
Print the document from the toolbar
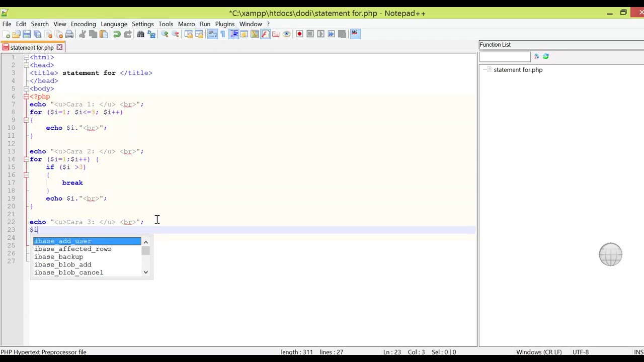[x=69, y=34]
